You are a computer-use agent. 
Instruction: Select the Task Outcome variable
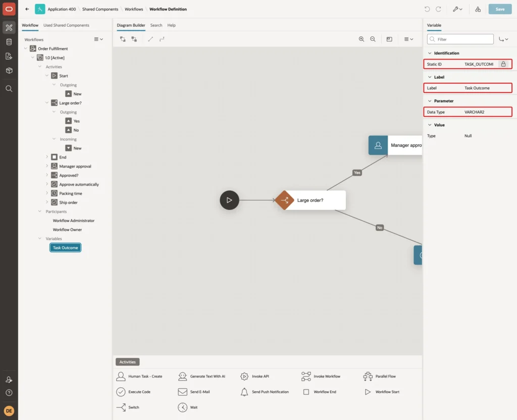(x=65, y=247)
